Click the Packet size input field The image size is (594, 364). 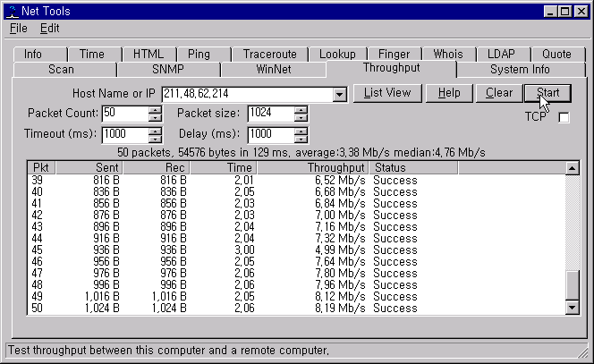pos(271,114)
